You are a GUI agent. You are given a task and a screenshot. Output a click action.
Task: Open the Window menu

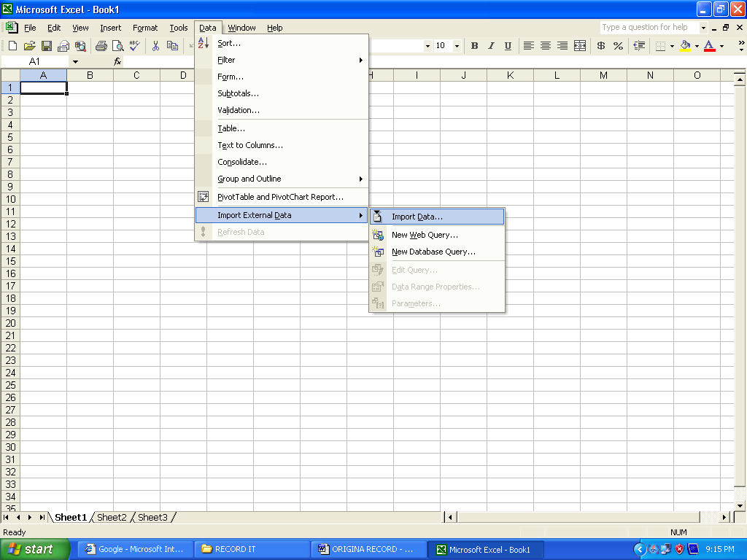241,28
